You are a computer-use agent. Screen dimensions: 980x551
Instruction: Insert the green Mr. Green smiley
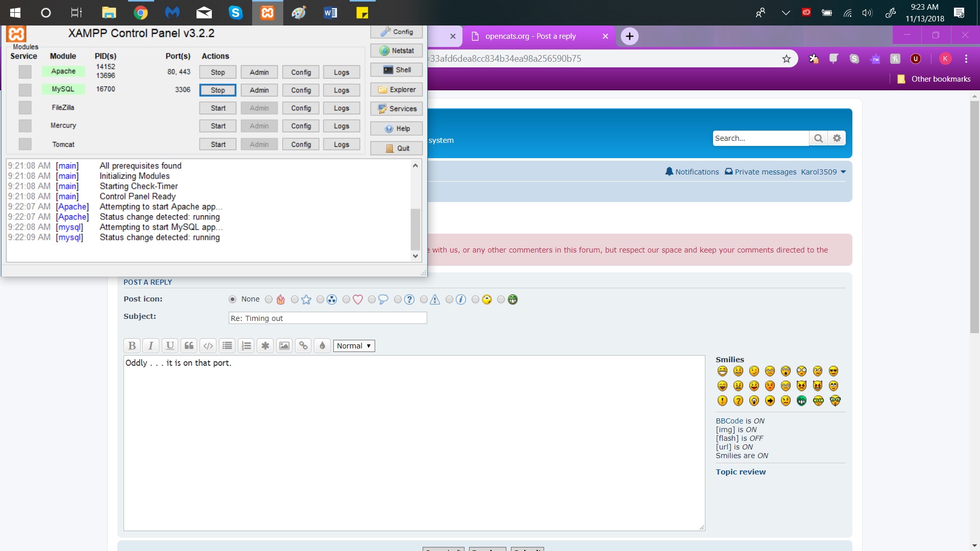pos(802,400)
